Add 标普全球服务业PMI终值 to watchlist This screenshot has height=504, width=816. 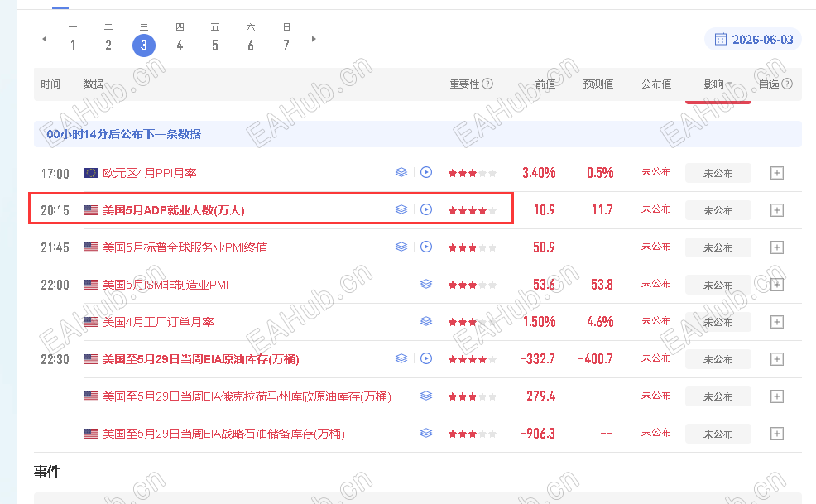coord(777,247)
